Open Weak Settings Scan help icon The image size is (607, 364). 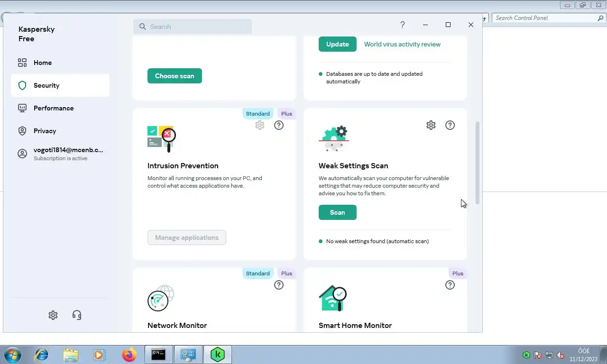[x=450, y=125]
